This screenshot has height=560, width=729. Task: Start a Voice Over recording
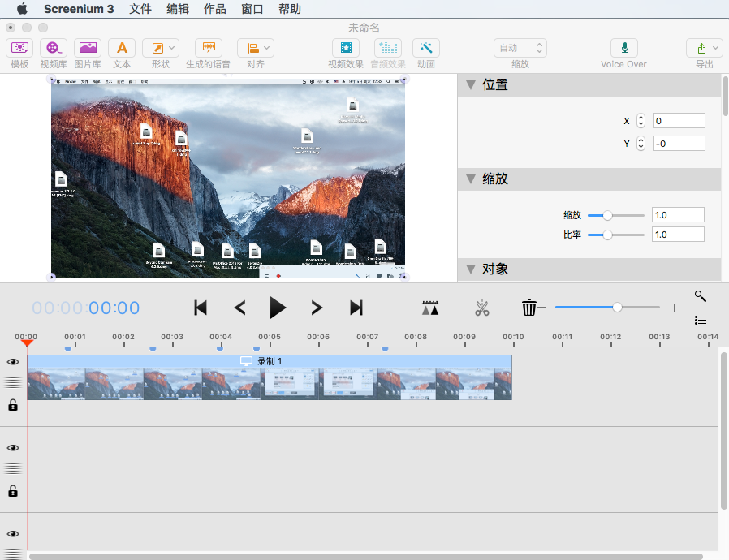[x=623, y=49]
